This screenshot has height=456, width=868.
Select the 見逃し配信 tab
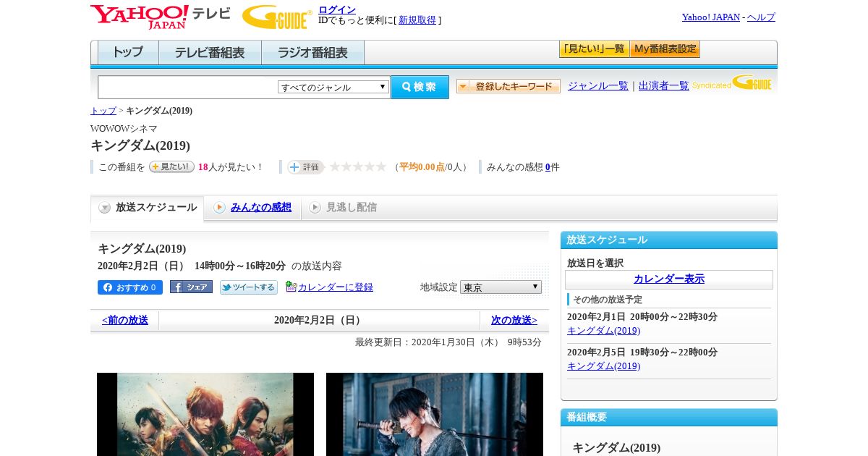[x=344, y=208]
